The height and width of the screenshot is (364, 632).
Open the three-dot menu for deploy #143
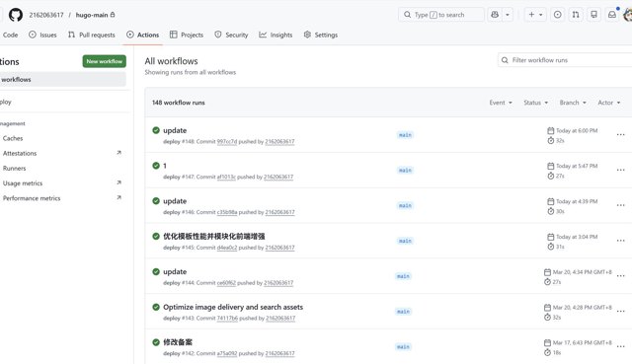pyautogui.click(x=621, y=312)
